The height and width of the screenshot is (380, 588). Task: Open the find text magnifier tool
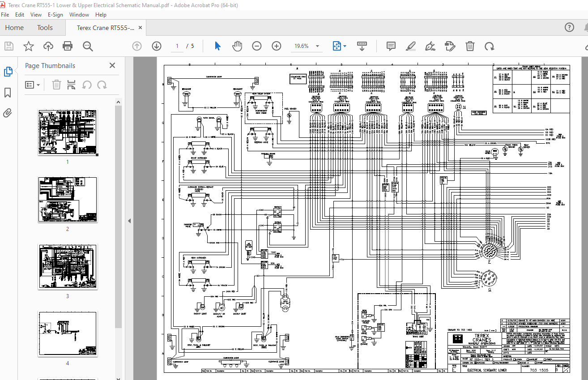coord(88,46)
